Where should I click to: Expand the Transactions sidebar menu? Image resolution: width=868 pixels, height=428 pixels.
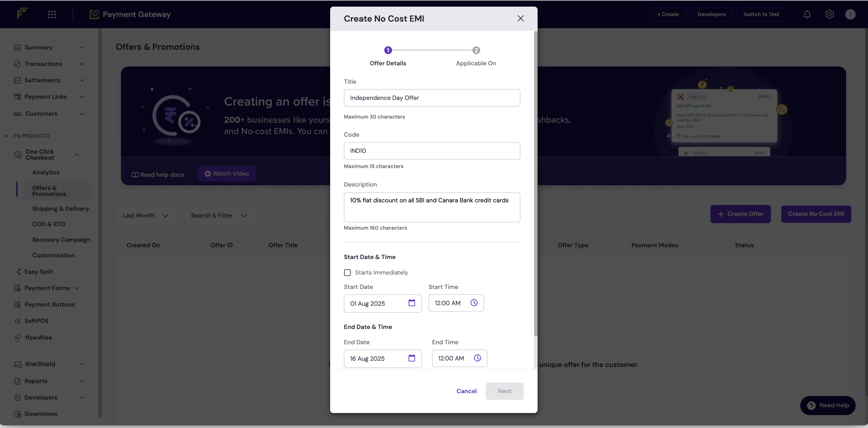[x=82, y=64]
